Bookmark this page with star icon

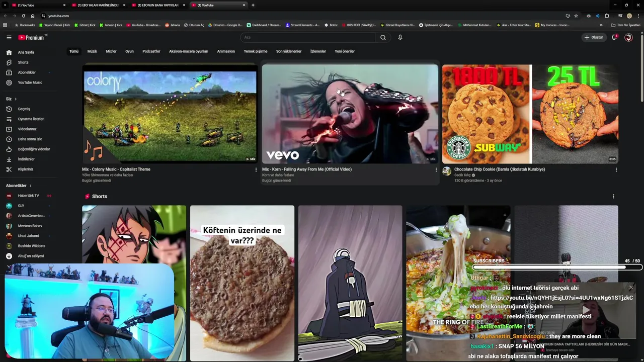[x=576, y=16]
